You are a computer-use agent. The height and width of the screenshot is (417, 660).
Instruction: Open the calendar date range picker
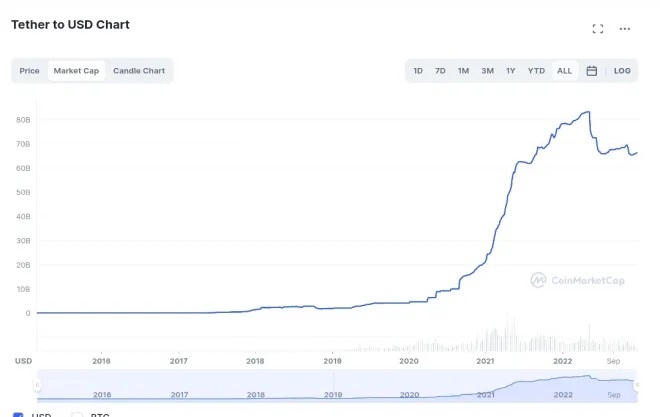click(592, 71)
